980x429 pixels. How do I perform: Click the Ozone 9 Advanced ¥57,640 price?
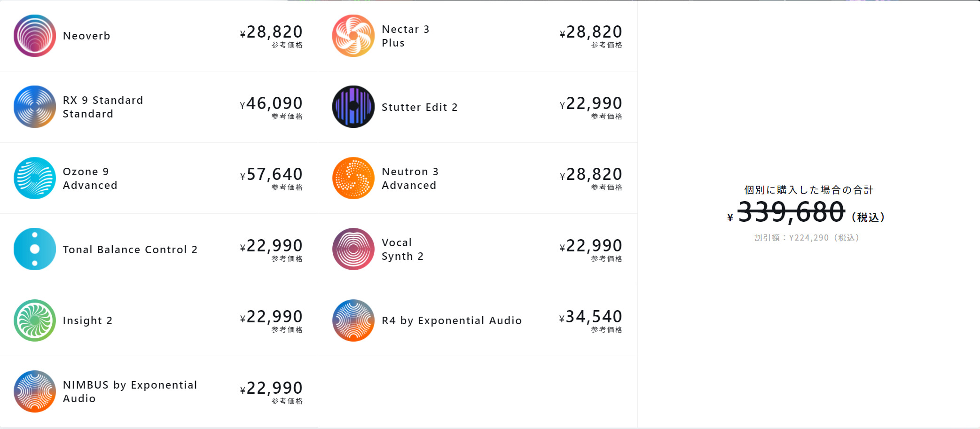tap(271, 174)
